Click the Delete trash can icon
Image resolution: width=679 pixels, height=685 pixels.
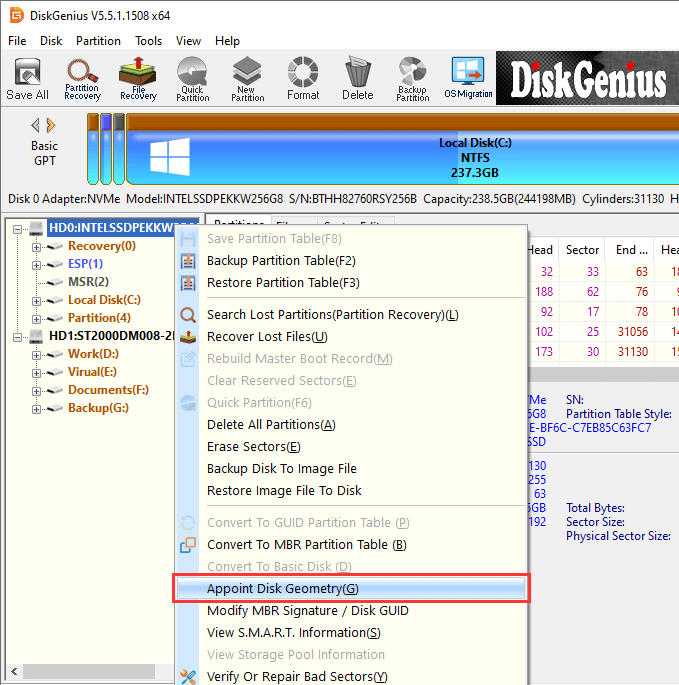coord(357,78)
